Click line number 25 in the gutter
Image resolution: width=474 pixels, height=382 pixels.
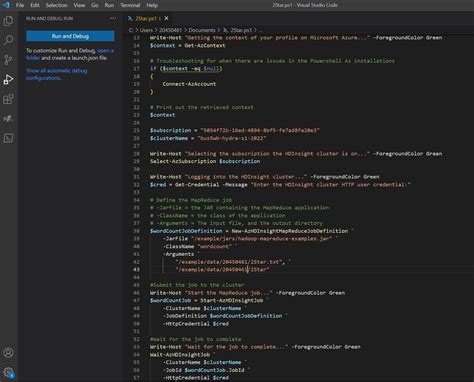[x=136, y=130]
